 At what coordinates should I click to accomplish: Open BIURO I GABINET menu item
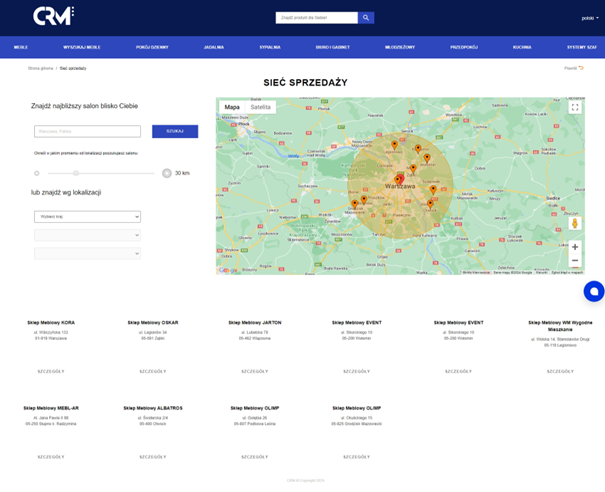pyautogui.click(x=333, y=47)
